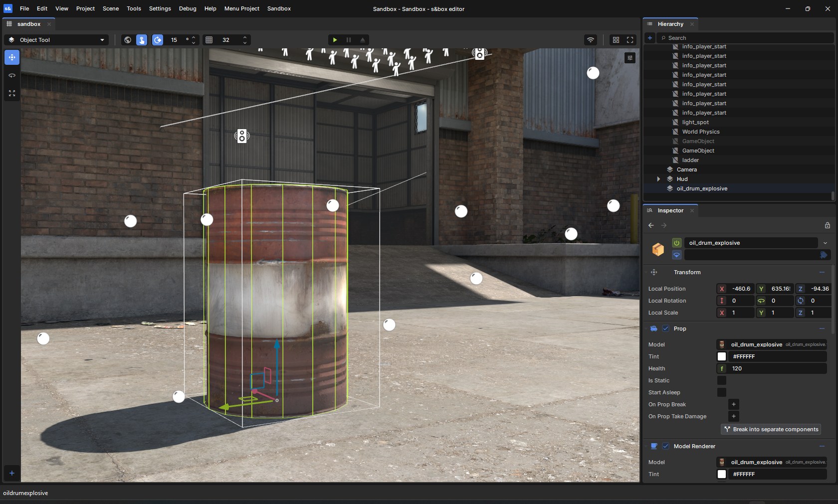Lock the Inspector panel
Screen dimensions: 838x504
[828, 225]
